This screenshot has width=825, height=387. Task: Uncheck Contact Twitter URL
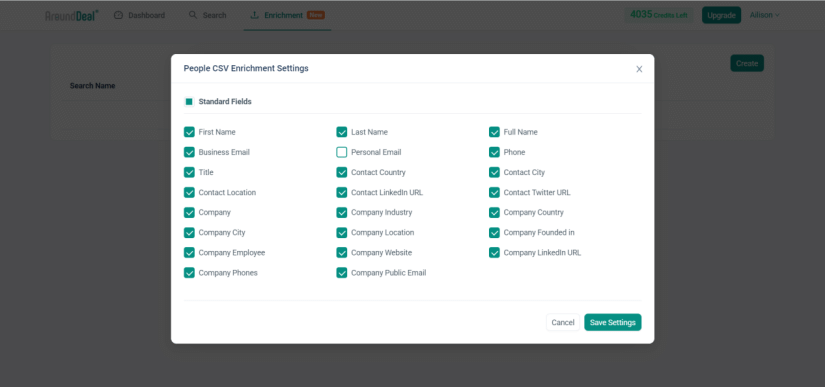(494, 192)
